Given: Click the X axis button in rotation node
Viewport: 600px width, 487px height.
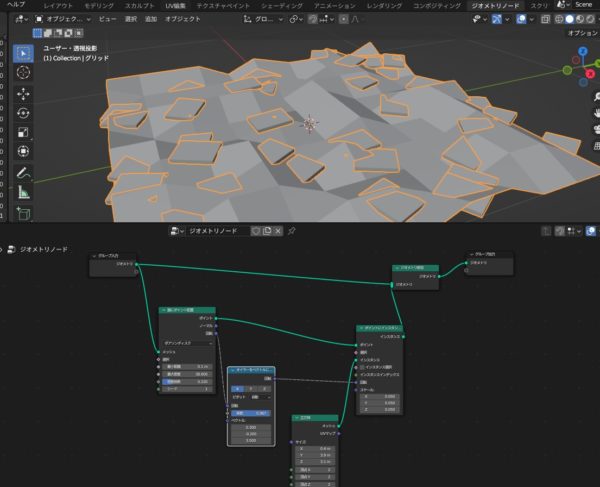Looking at the screenshot, I should (238, 388).
